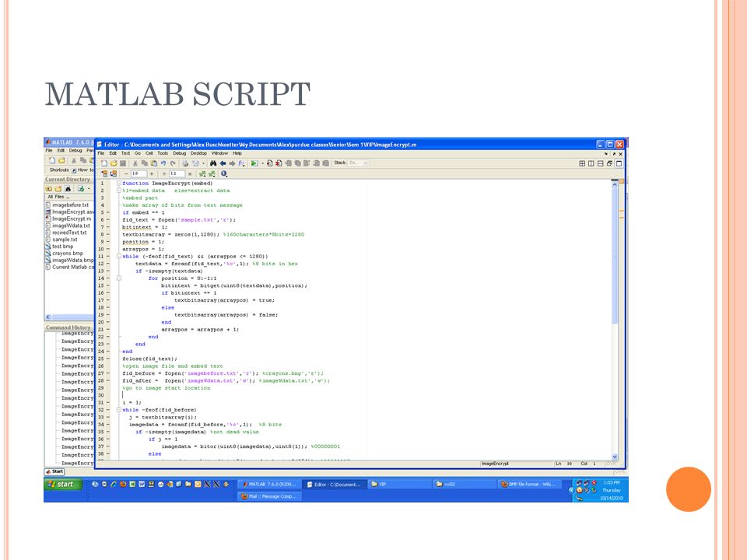The width and height of the screenshot is (747, 560).
Task: Click the Shortcuts label in MATLAB toolbar
Action: click(58, 170)
